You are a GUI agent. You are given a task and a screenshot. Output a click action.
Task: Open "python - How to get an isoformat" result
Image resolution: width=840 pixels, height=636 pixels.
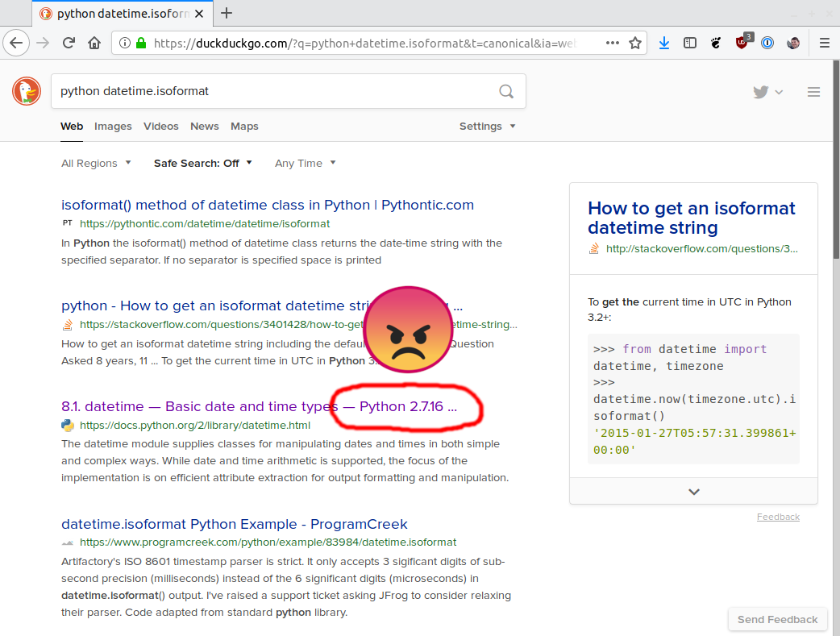coord(262,306)
